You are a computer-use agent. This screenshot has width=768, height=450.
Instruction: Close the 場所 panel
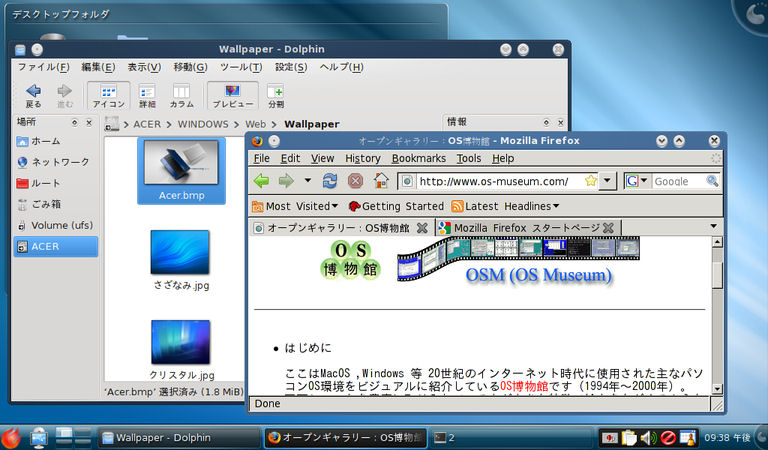(x=89, y=122)
